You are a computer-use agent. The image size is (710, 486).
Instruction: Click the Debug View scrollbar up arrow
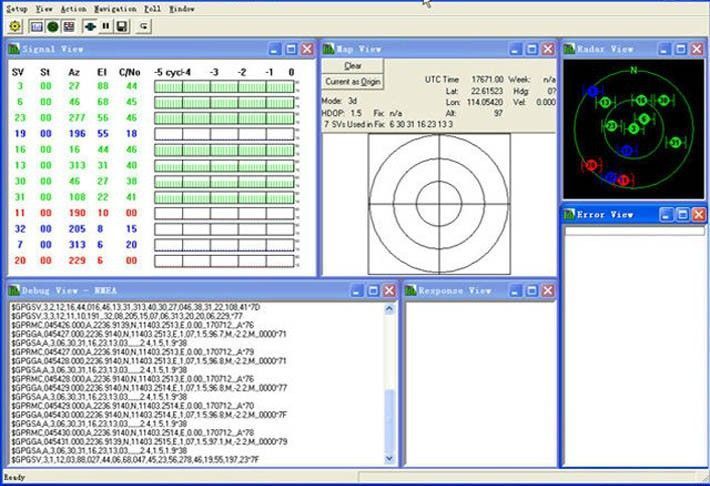click(x=389, y=309)
